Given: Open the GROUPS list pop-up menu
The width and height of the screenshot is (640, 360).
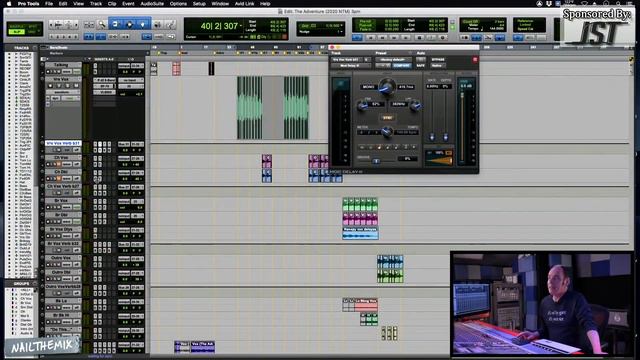Looking at the screenshot, I should (x=35, y=284).
